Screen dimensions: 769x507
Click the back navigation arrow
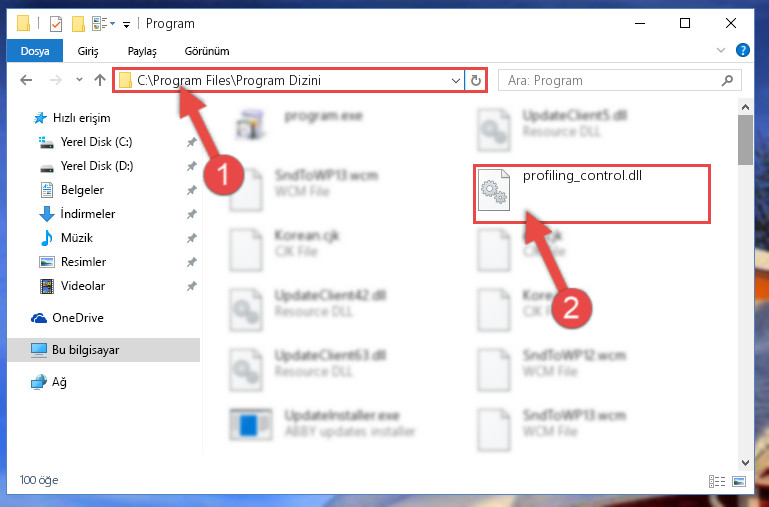pyautogui.click(x=26, y=80)
